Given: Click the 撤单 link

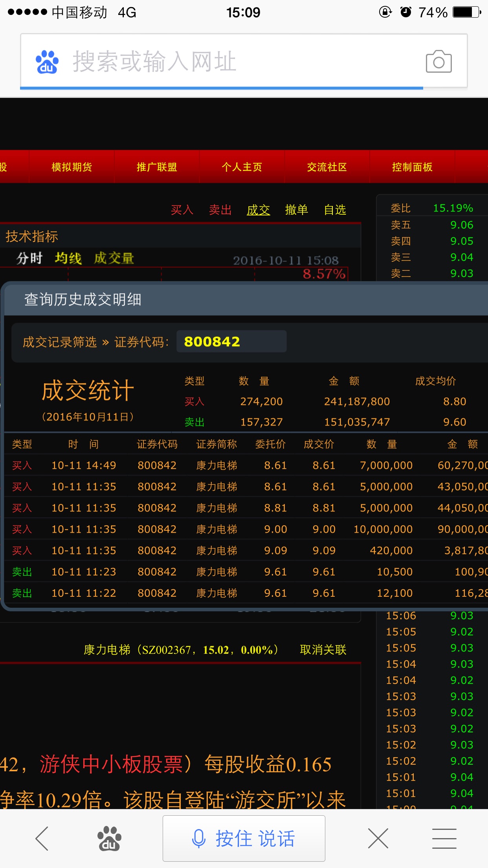Looking at the screenshot, I should click(x=296, y=210).
